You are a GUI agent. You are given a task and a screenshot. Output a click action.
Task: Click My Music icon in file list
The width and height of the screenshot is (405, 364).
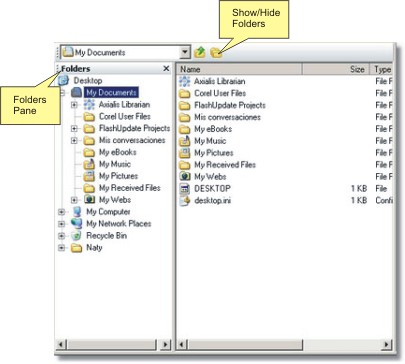click(x=184, y=141)
